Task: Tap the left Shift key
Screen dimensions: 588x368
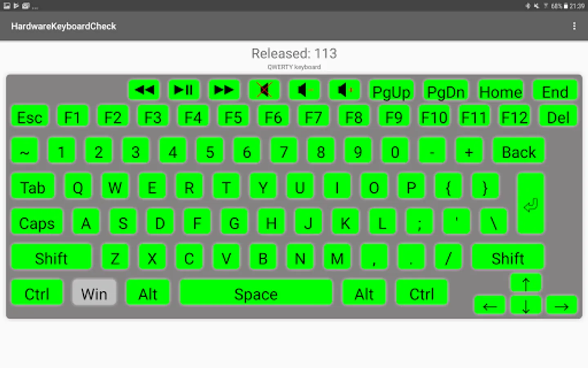Action: tap(51, 257)
